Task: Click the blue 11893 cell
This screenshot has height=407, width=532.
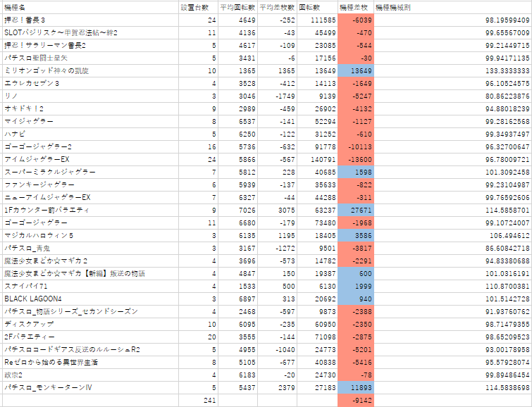Action: [x=356, y=388]
